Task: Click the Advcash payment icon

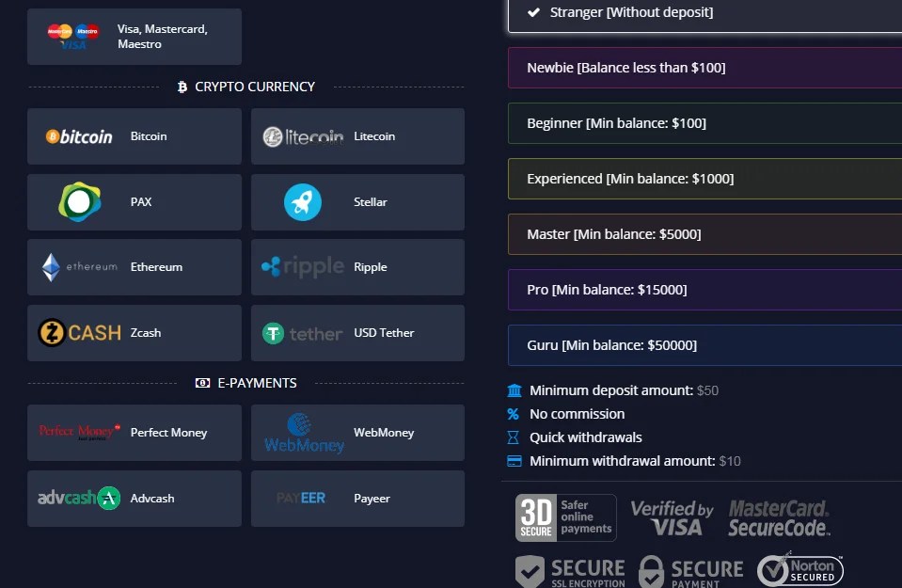Action: pos(134,499)
